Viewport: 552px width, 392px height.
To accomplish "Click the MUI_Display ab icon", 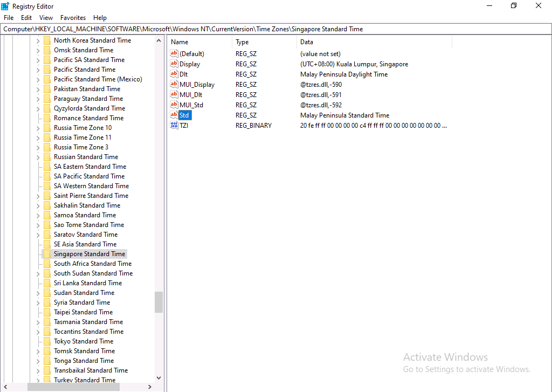I will click(x=175, y=84).
